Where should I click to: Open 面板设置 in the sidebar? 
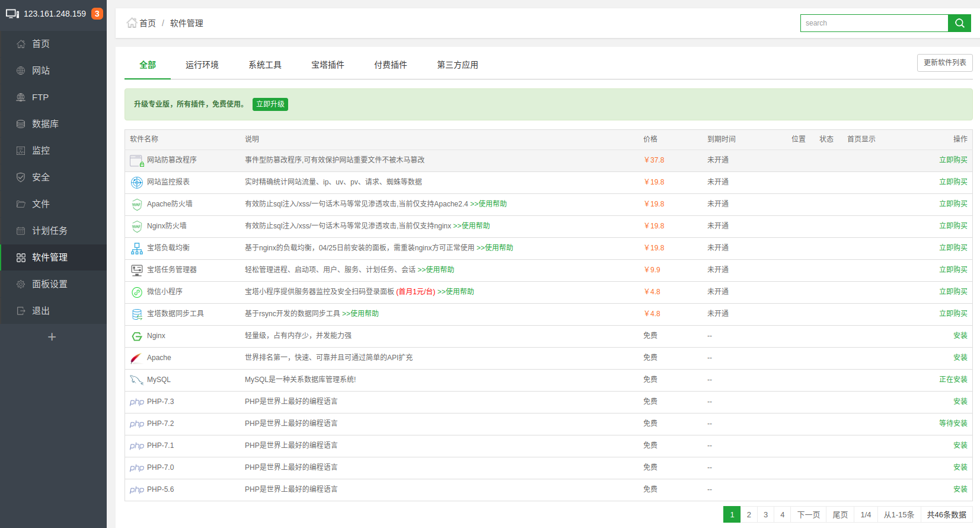pos(53,284)
